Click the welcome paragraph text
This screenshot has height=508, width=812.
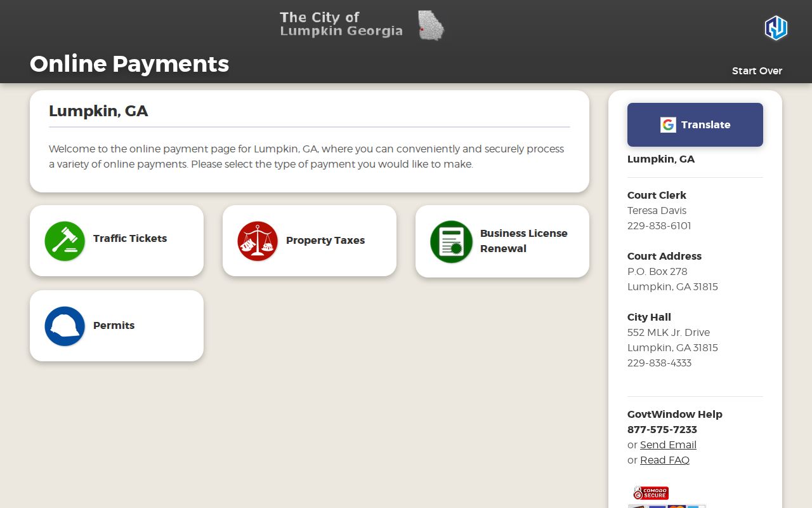pos(306,156)
